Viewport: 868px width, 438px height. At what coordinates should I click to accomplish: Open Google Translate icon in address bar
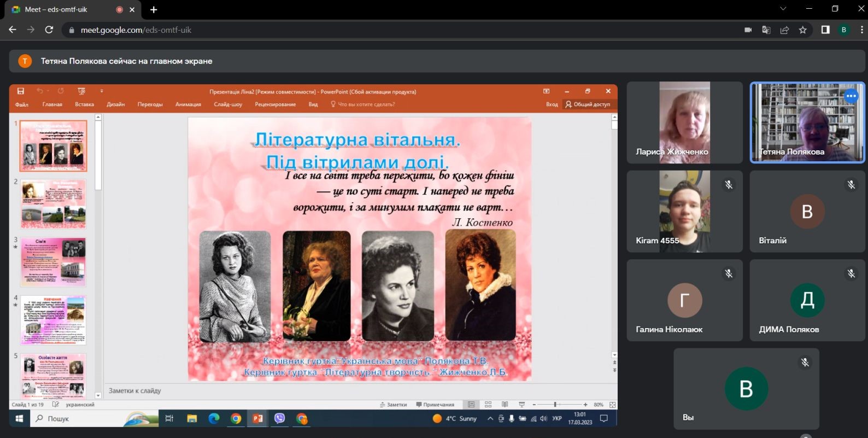pos(766,30)
